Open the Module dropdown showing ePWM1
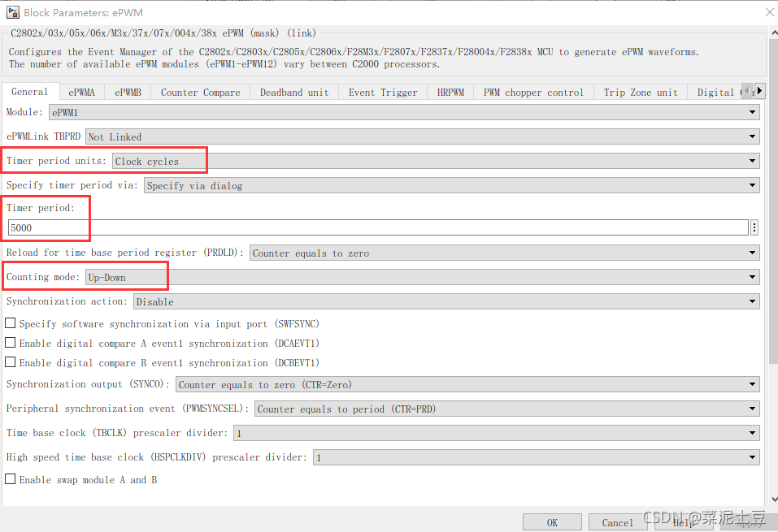Viewport: 778px width, 532px height. (404, 113)
